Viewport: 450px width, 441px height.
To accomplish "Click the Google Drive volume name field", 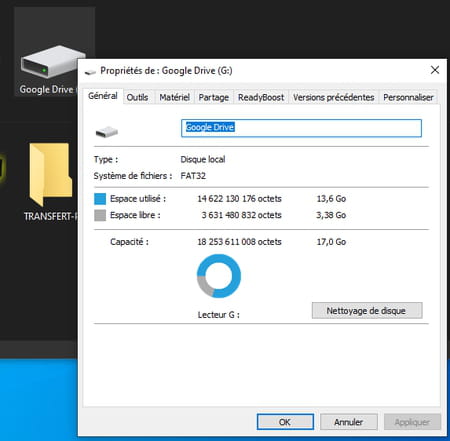I will tap(301, 128).
